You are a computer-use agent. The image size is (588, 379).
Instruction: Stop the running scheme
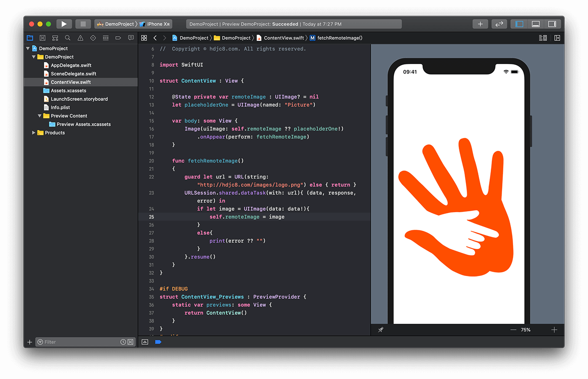coord(83,24)
